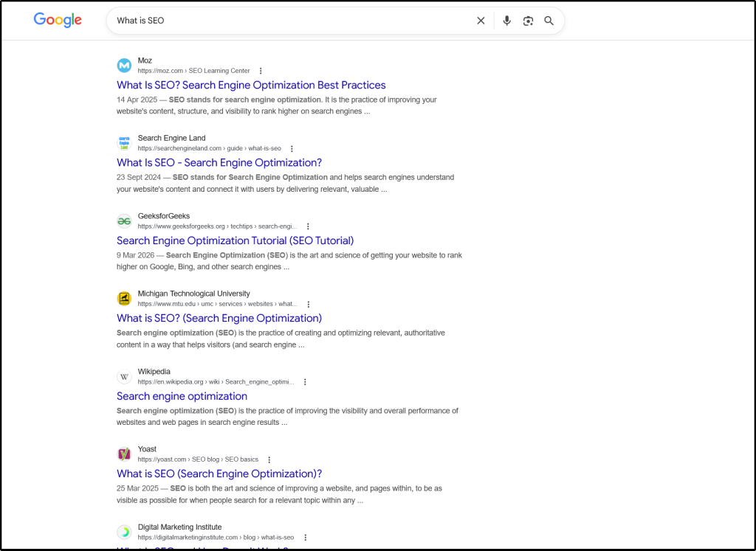Click the 'GeeksforGeeks' site name
Image resolution: width=756 pixels, height=551 pixels.
[164, 216]
